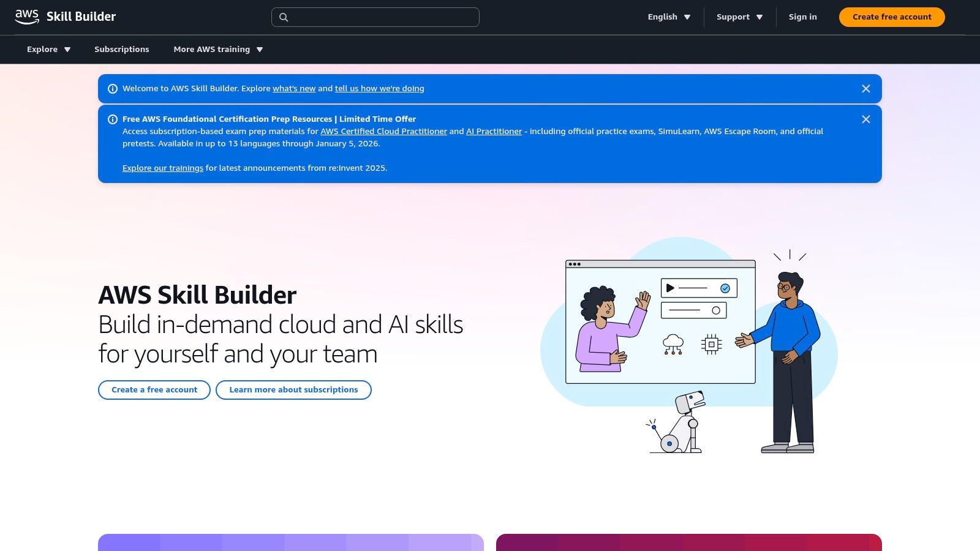This screenshot has height=551, width=980.
Task: Click the Create a free account button
Action: click(154, 389)
